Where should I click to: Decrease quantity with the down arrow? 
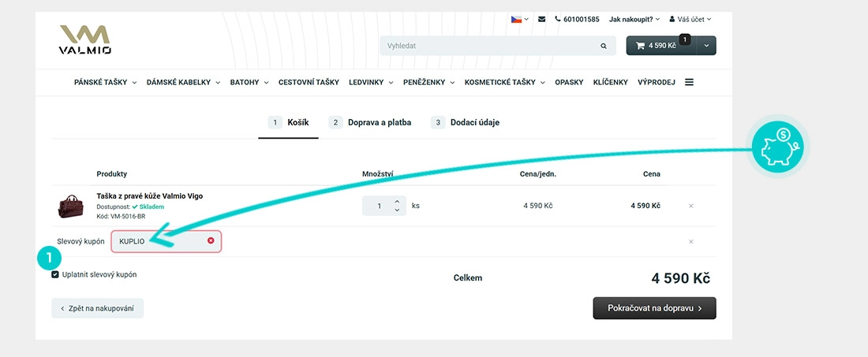397,210
